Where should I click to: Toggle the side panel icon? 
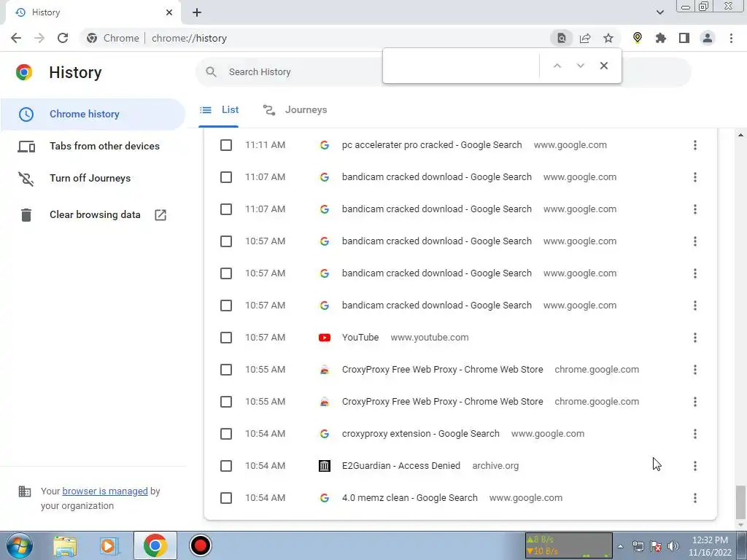pyautogui.click(x=684, y=38)
